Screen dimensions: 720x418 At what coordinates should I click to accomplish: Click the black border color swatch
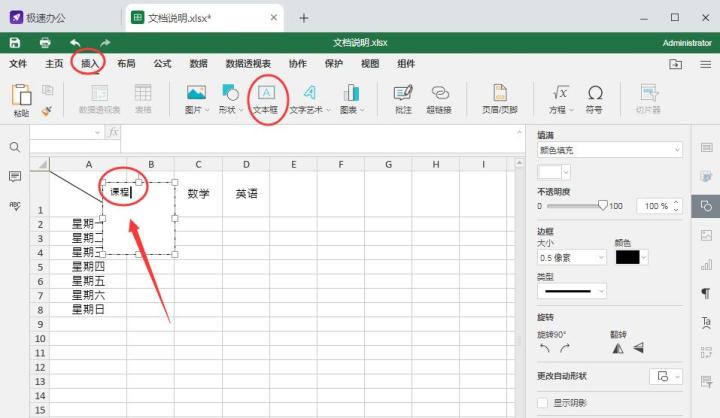click(627, 257)
